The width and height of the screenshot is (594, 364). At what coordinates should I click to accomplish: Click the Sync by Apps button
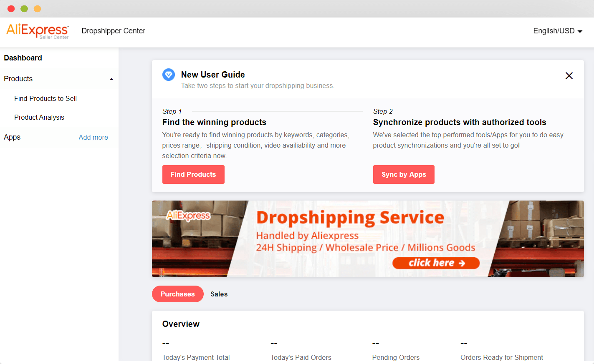click(x=404, y=174)
